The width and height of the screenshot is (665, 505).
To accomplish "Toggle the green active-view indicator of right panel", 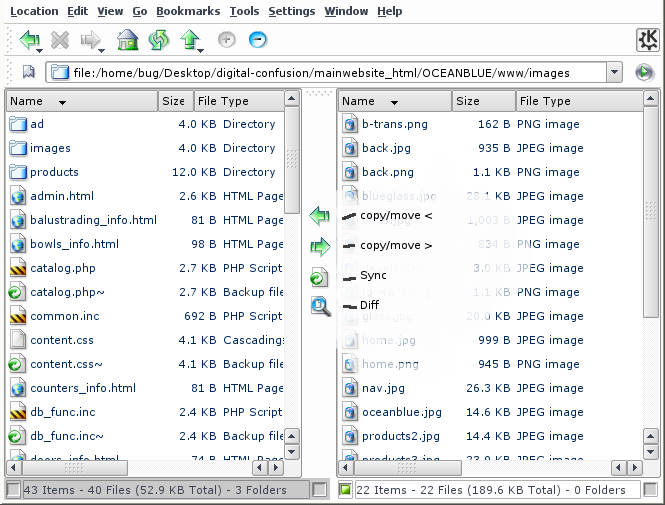I will (345, 490).
